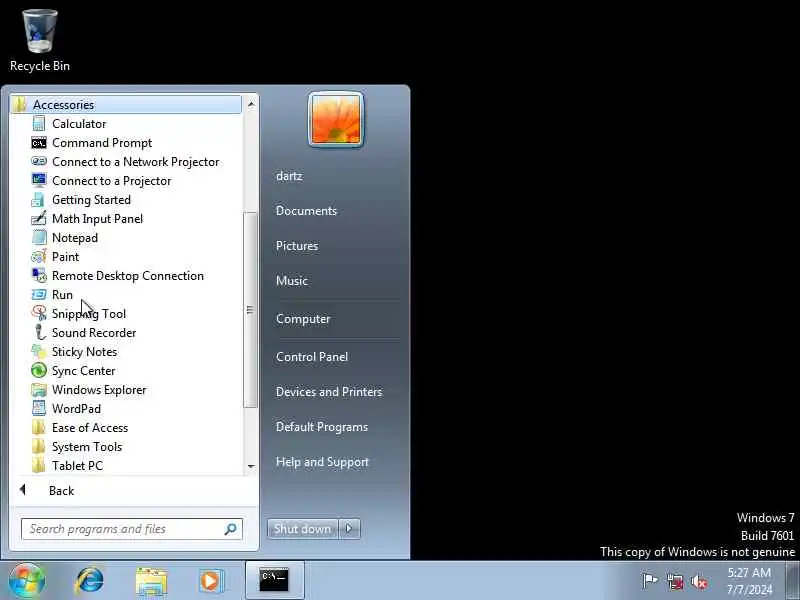Open the Calculator icon
Image resolution: width=800 pixels, height=600 pixels.
[x=39, y=123]
